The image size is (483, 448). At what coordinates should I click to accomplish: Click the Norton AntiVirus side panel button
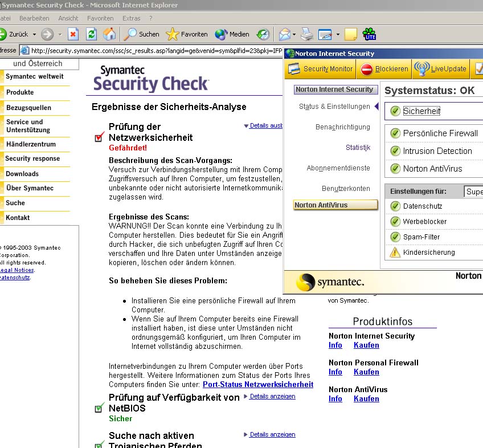(x=335, y=205)
